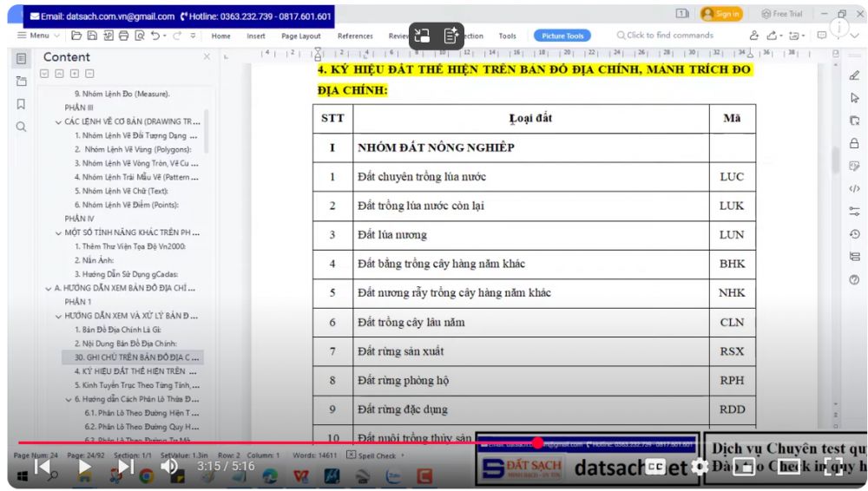Go to the previous video
The image size is (868, 491).
click(42, 467)
